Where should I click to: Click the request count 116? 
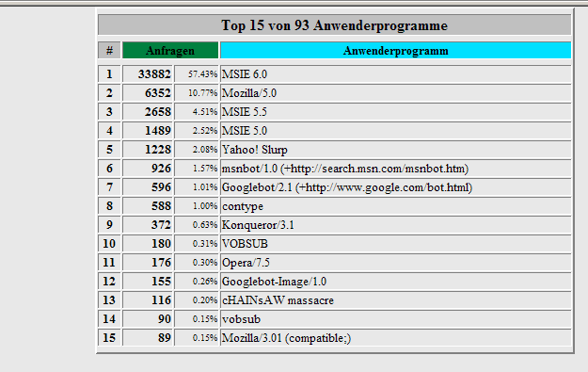pyautogui.click(x=161, y=299)
